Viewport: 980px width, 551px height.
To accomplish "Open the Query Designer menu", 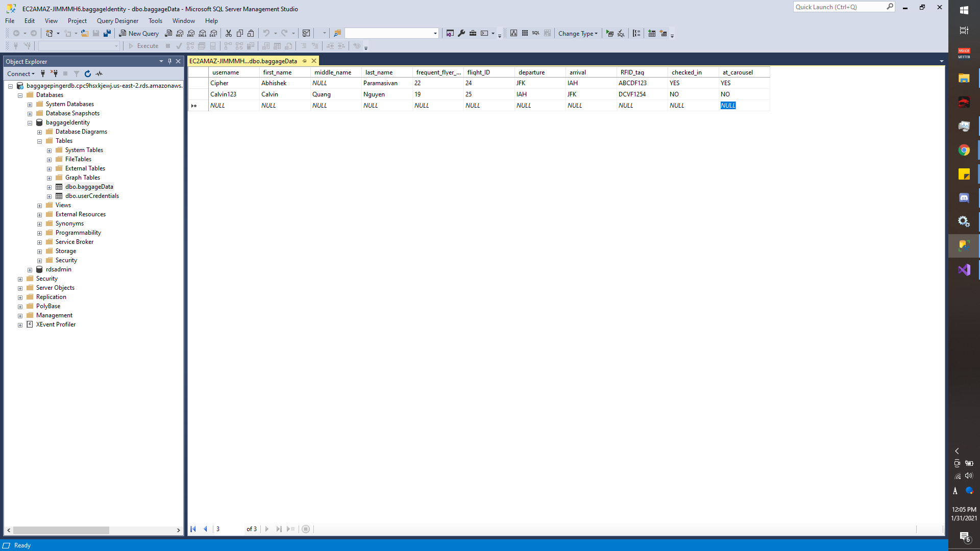I will (x=117, y=21).
